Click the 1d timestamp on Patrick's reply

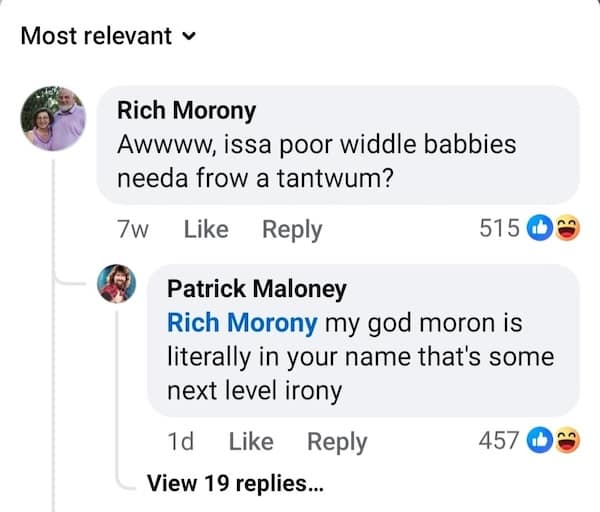tap(181, 441)
